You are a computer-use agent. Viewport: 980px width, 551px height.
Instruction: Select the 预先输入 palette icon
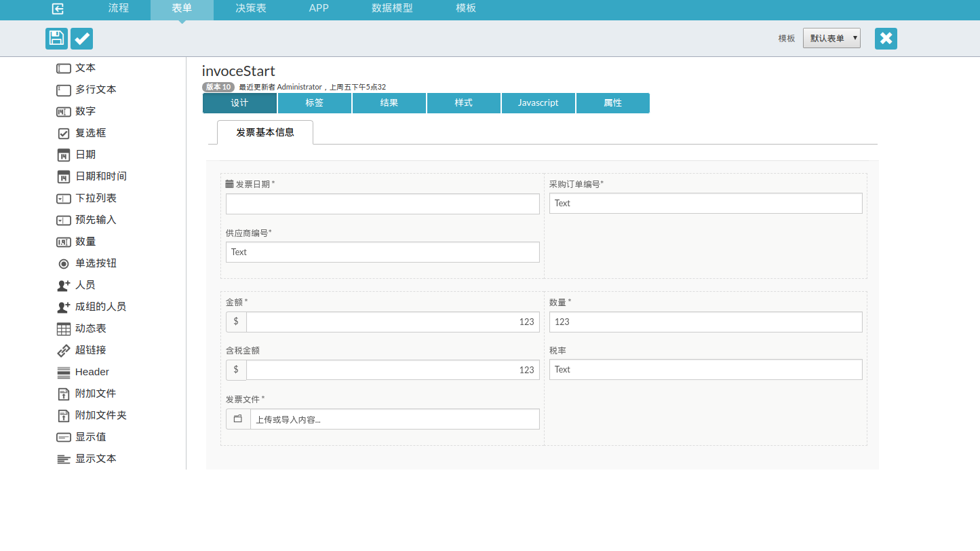[x=64, y=221]
